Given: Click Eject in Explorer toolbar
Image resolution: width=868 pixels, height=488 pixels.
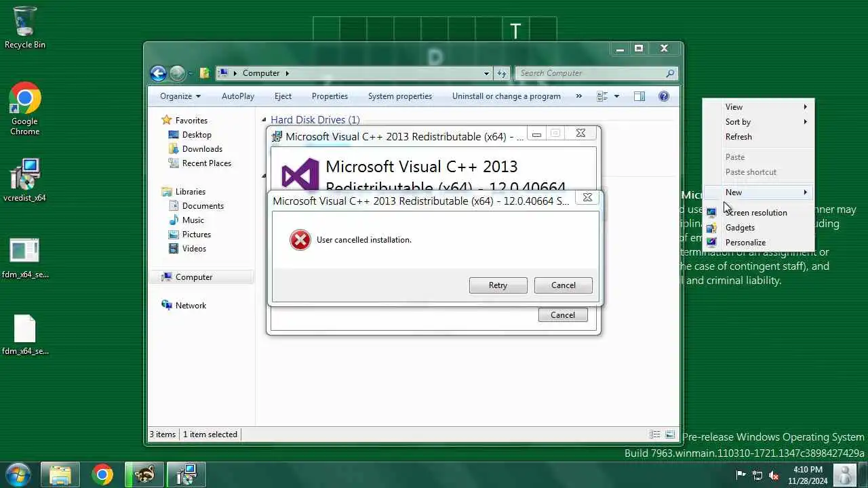Looking at the screenshot, I should coord(283,96).
